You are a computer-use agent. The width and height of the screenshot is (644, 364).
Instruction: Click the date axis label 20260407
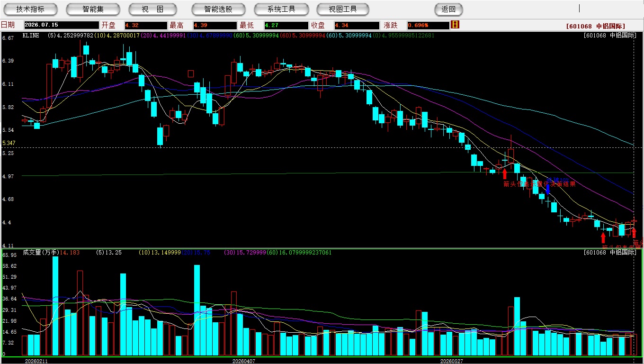coord(243,361)
